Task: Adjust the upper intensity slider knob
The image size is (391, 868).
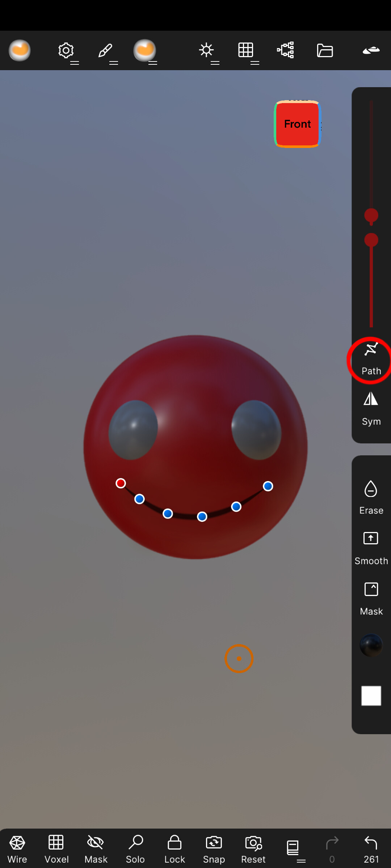Action: (371, 216)
